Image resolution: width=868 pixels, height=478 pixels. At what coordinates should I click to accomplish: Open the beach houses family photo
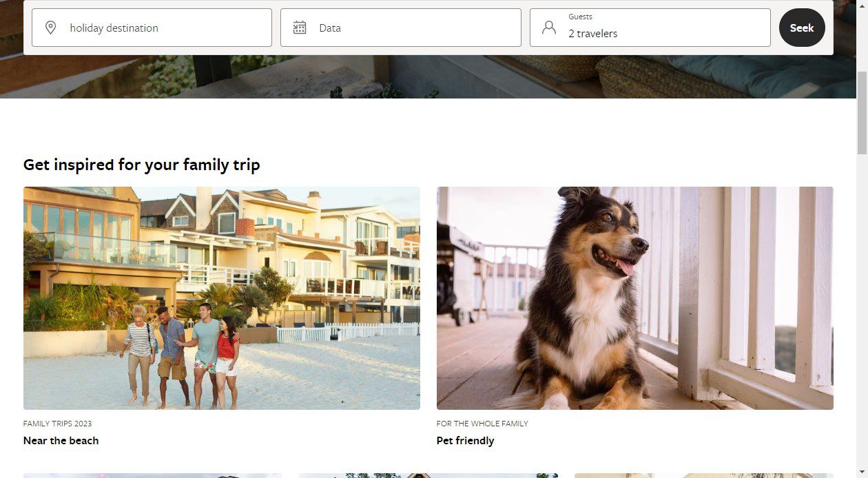click(222, 298)
